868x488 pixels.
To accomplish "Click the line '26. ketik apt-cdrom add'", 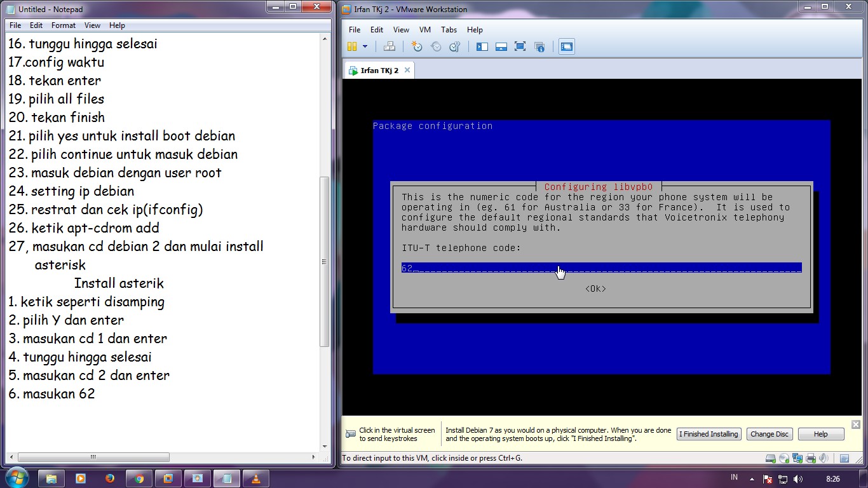I will click(x=84, y=228).
